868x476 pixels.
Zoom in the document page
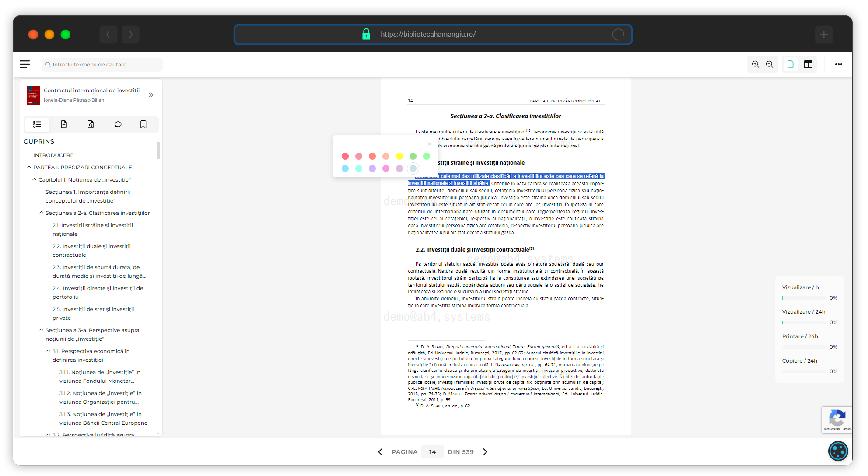[x=756, y=64]
